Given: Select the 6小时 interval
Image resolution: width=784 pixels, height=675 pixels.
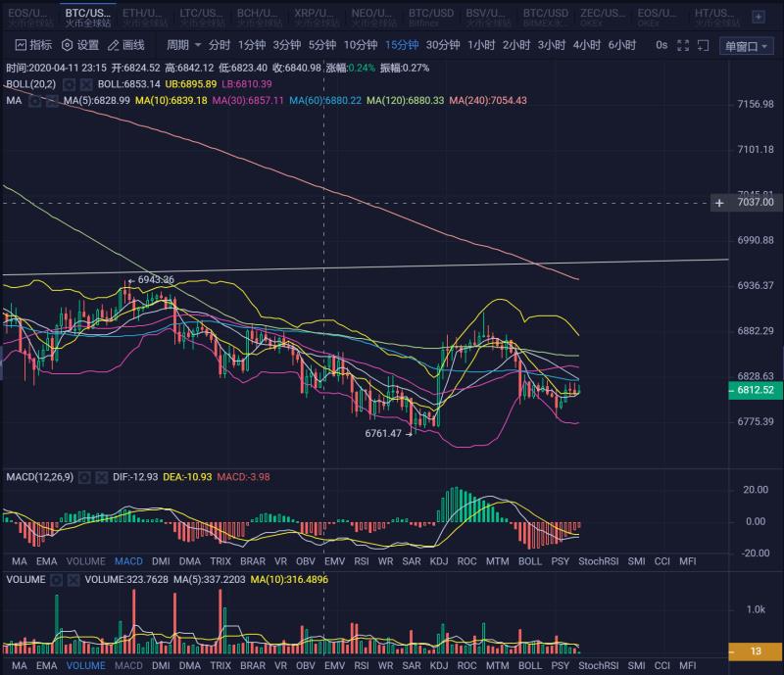Looking at the screenshot, I should click(x=622, y=45).
